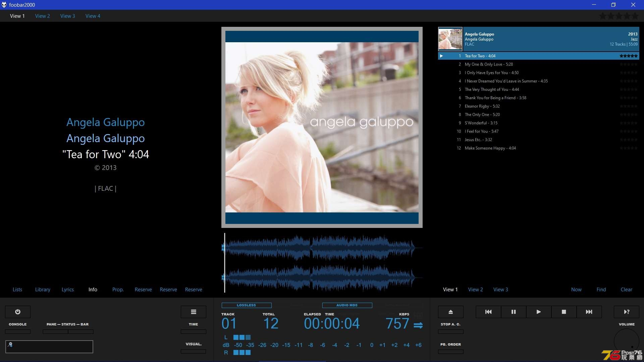The height and width of the screenshot is (362, 644).
Task: Switch to top View 4 tab
Action: click(x=93, y=16)
